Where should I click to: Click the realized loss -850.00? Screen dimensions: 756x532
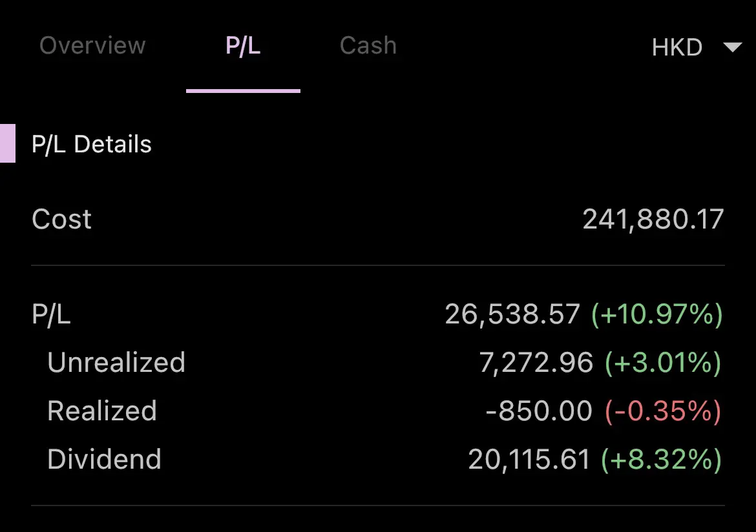coord(538,411)
